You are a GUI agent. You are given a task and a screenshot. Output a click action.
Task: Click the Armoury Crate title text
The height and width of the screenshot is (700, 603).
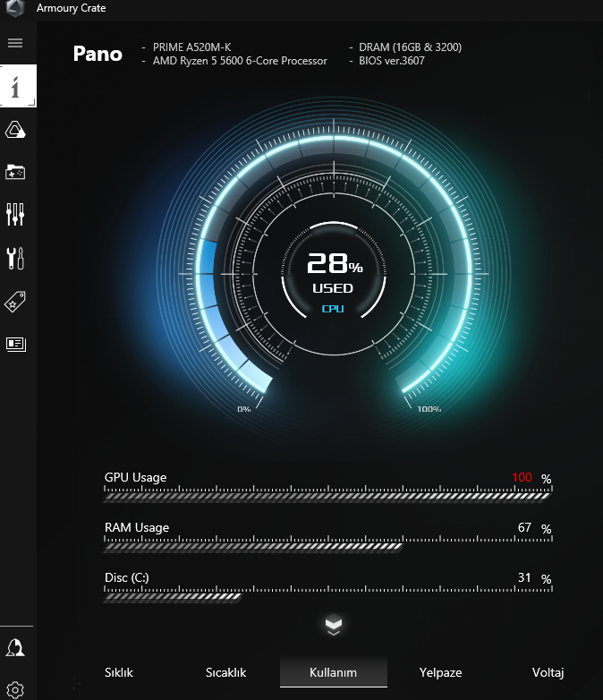72,8
